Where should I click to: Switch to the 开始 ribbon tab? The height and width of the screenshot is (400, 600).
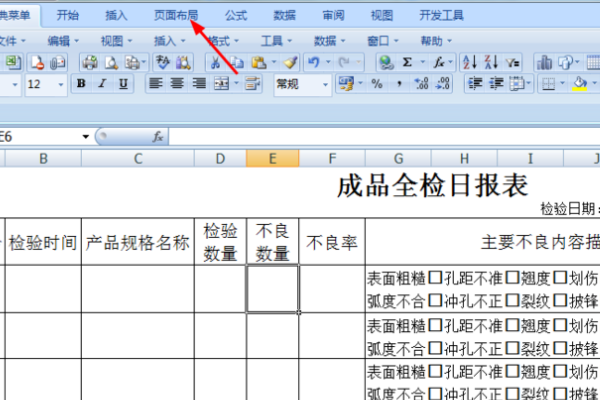pos(68,16)
